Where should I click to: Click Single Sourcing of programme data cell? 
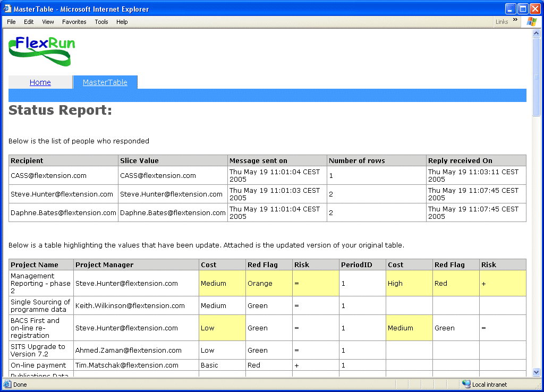41,305
